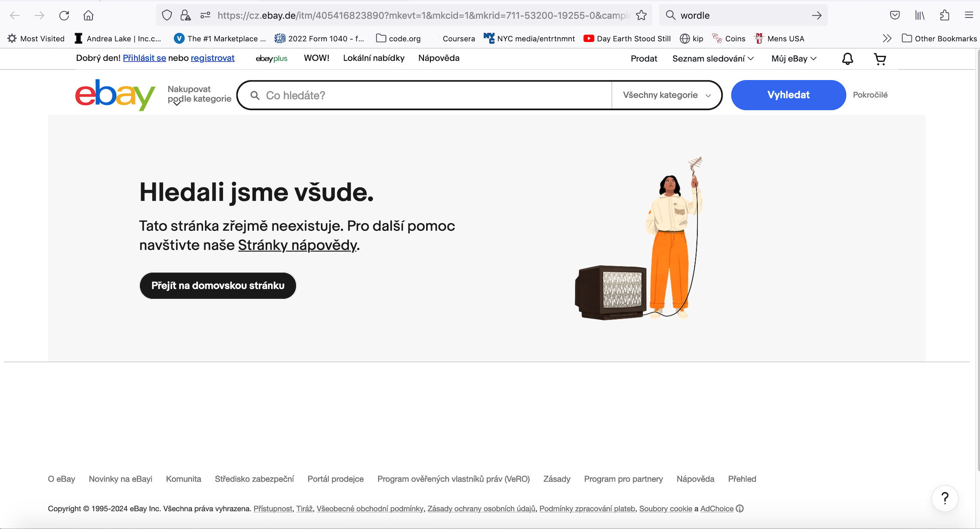Viewport: 980px width, 529px height.
Task: Click the eBay logo
Action: coord(115,95)
